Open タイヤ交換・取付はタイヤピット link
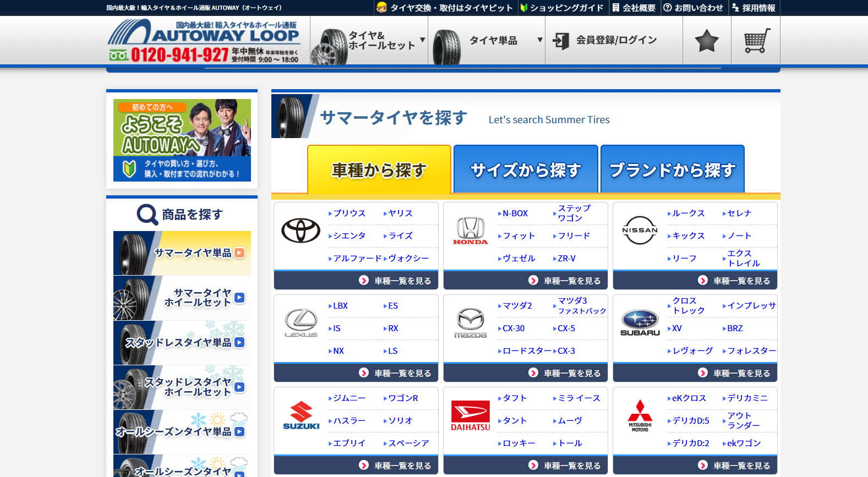868x477 pixels. (x=445, y=8)
